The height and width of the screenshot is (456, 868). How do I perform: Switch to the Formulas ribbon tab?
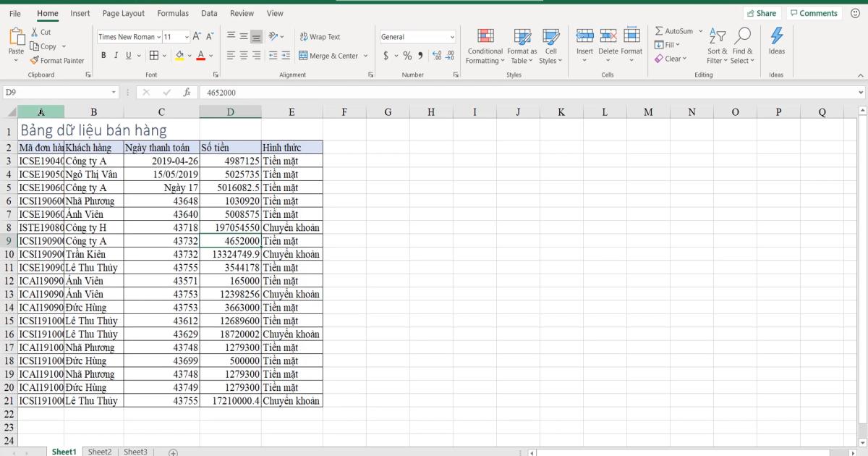coord(172,13)
